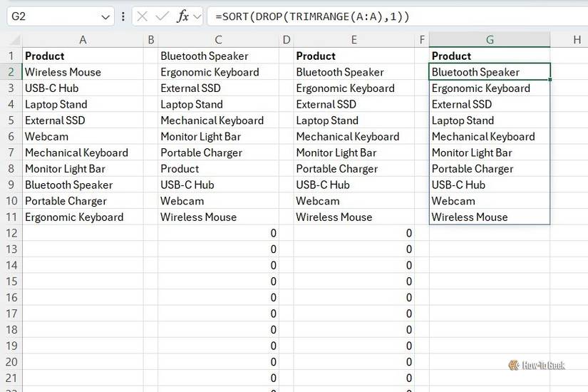Viewport: 588px width, 392px height.
Task: Click 'Portable Charger' in column A
Action: 66,201
